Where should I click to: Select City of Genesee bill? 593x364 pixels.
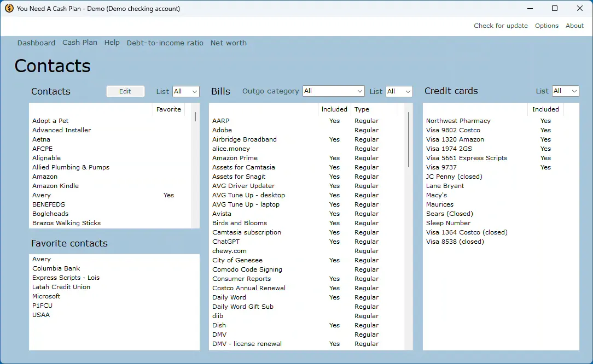point(237,260)
